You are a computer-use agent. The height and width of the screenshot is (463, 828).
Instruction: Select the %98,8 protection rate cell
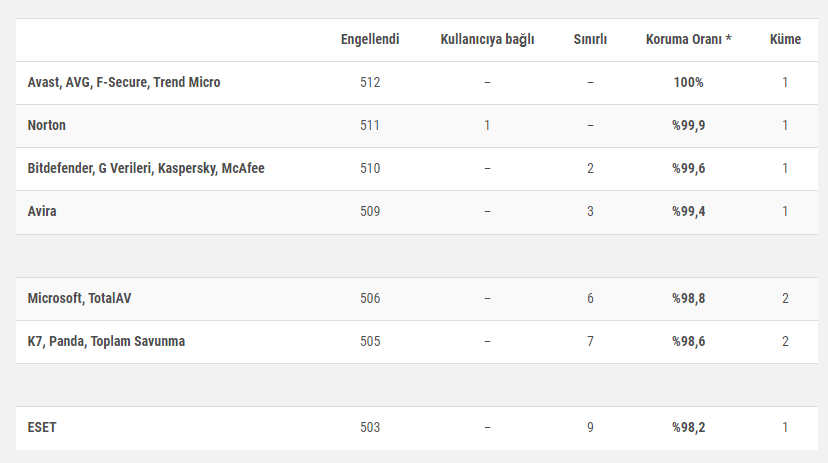pos(688,298)
